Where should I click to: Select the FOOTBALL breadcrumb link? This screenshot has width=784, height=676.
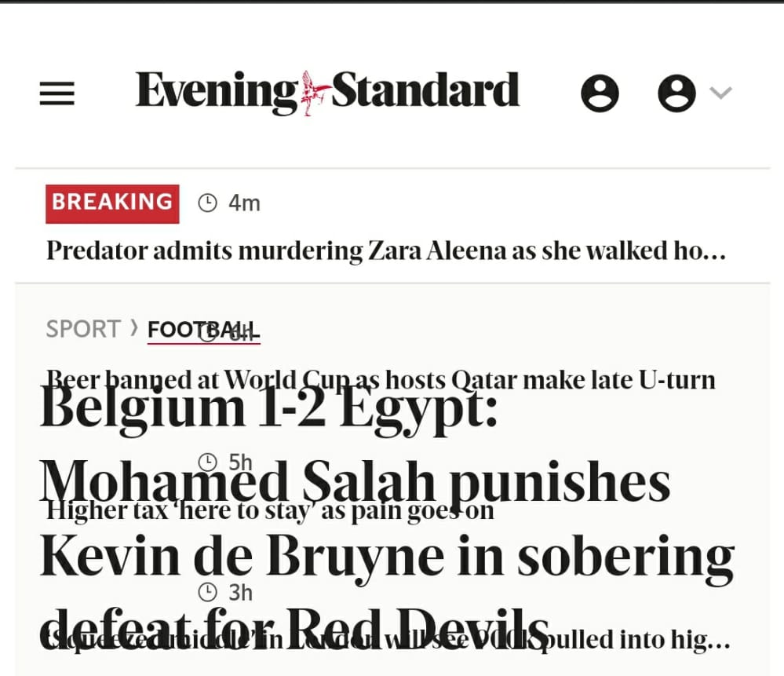pyautogui.click(x=203, y=331)
